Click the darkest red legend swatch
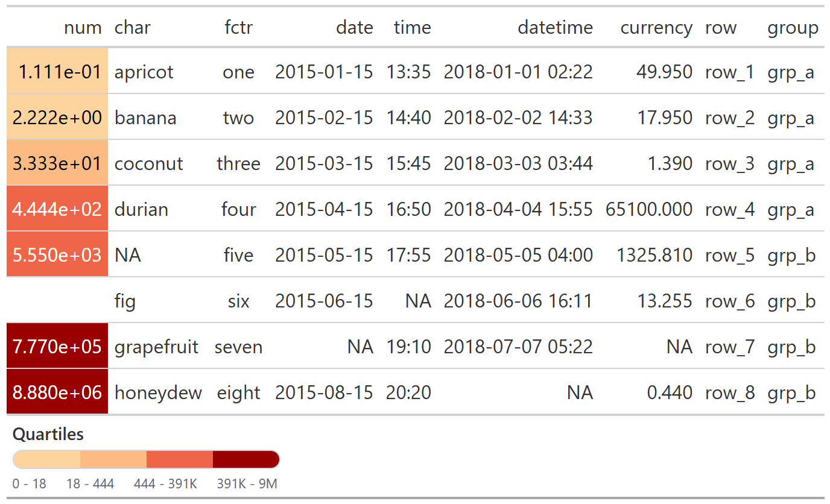Image resolution: width=830 pixels, height=504 pixels. pyautogui.click(x=246, y=459)
